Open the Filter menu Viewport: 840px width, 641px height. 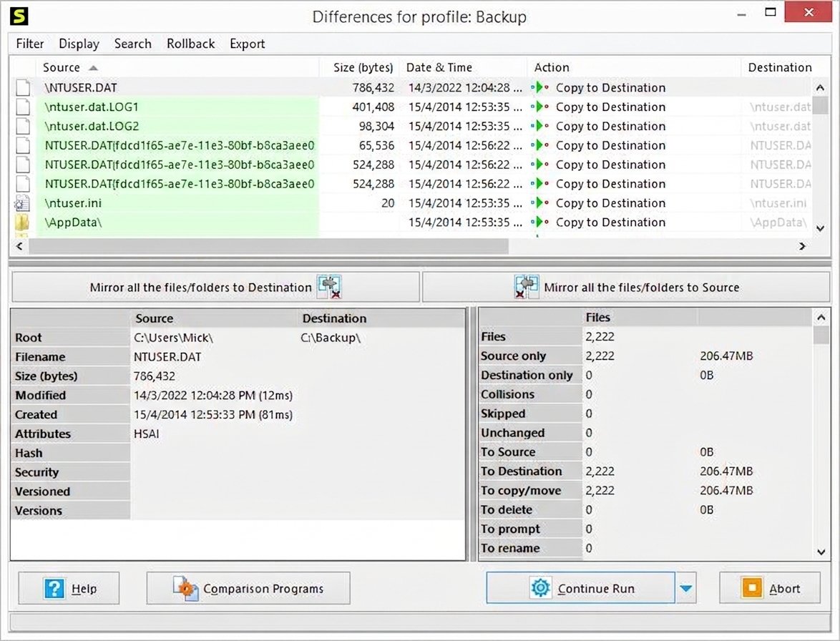30,44
